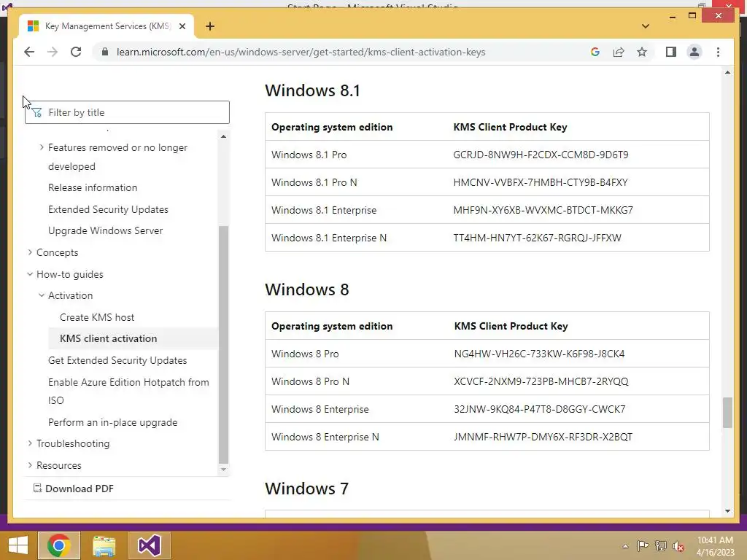Open the Windows Start button
Image resolution: width=747 pixels, height=560 pixels.
pos(18,545)
